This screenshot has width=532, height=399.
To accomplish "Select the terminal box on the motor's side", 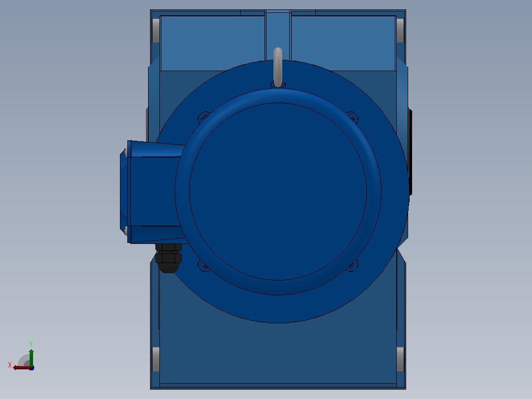I will (x=152, y=192).
